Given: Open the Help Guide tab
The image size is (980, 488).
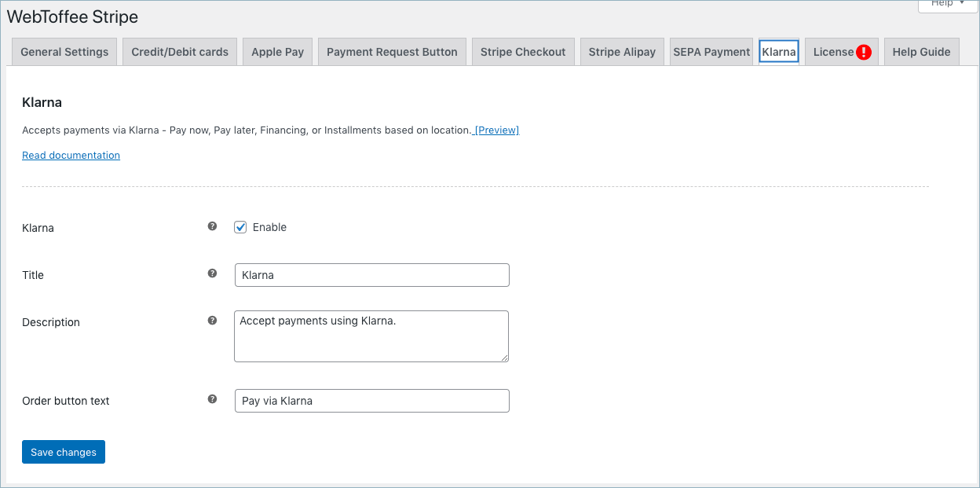Looking at the screenshot, I should tap(921, 51).
